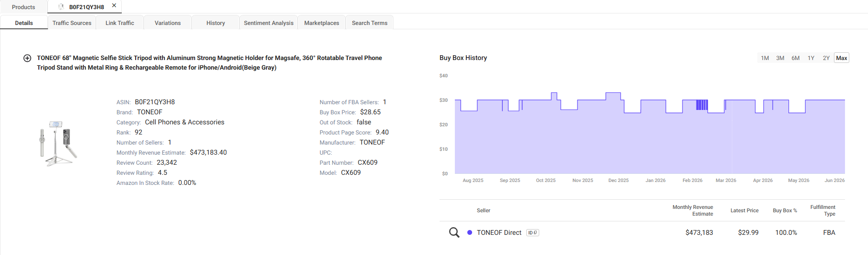
Task: Open seller ID badge icon
Action: [532, 232]
